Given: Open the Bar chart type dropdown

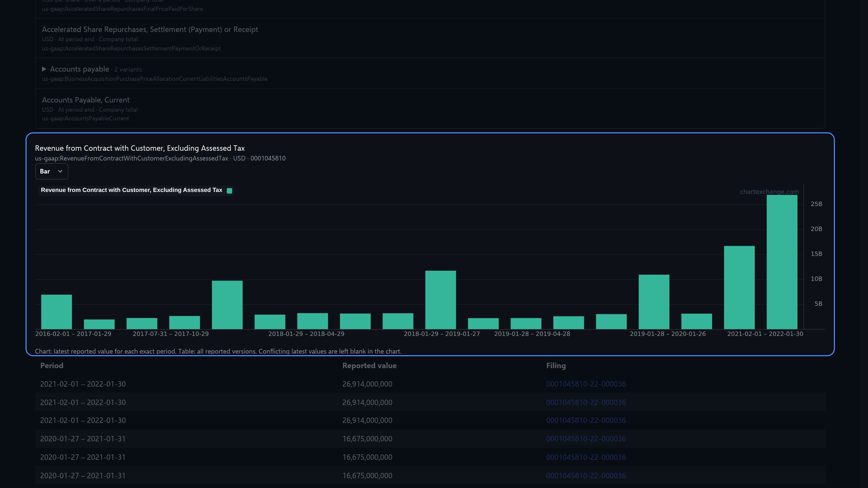Looking at the screenshot, I should point(52,171).
